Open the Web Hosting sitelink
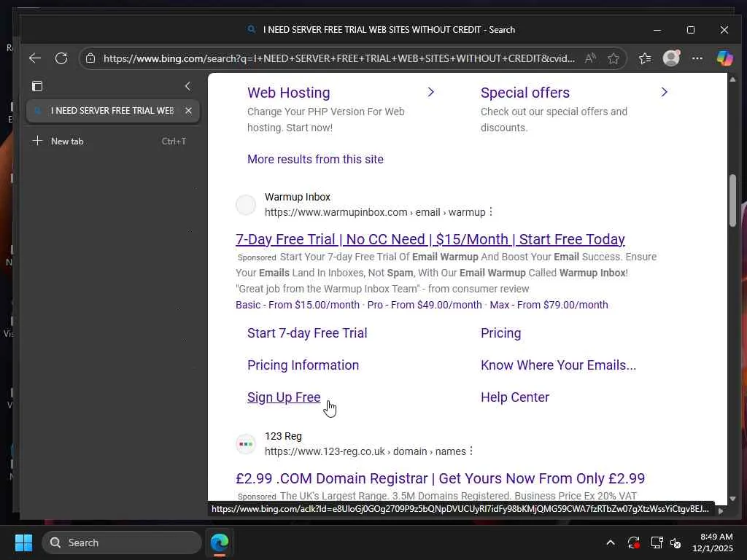The width and height of the screenshot is (747, 560). pos(289,93)
